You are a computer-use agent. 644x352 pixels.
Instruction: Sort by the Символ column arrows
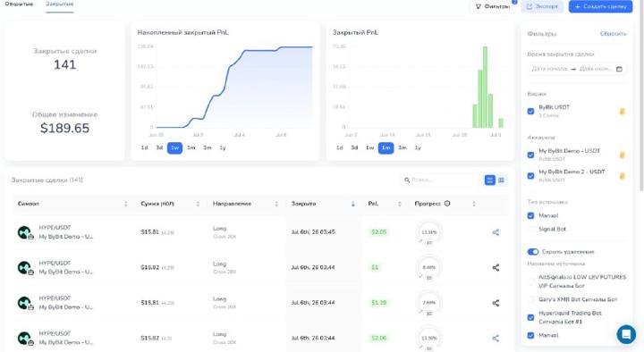click(x=126, y=204)
